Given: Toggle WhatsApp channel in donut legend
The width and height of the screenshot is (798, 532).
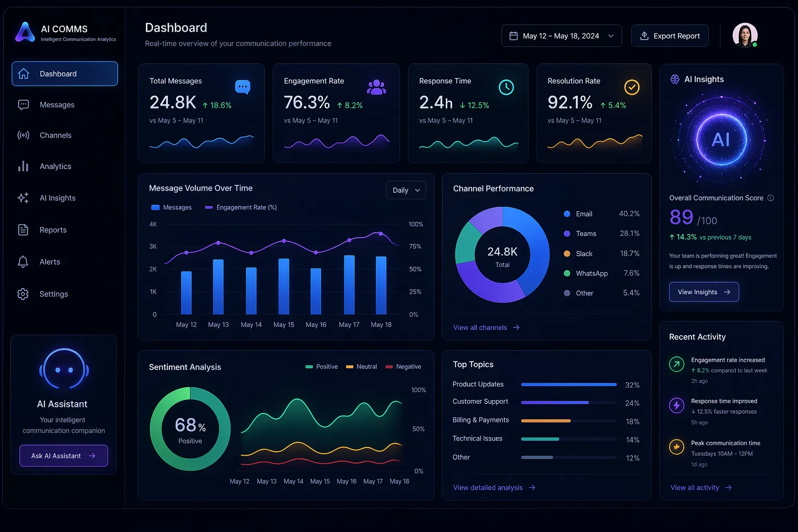Looking at the screenshot, I should pyautogui.click(x=602, y=273).
